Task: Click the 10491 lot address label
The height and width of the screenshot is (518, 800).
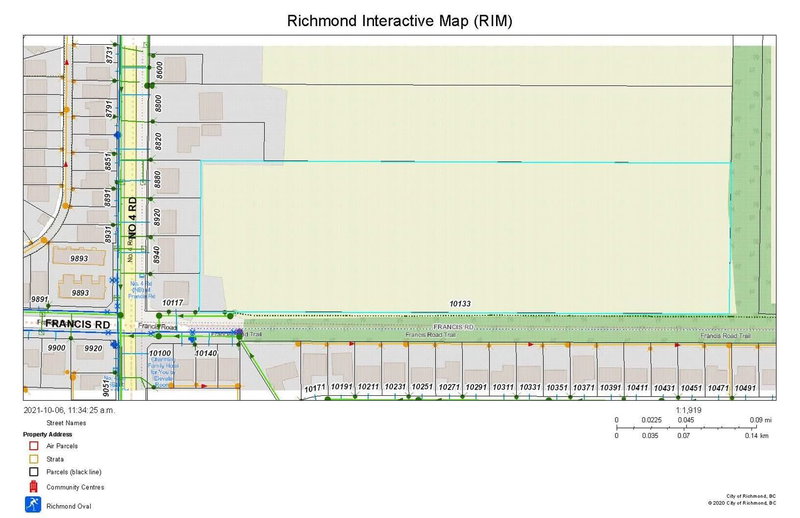Action: [745, 388]
